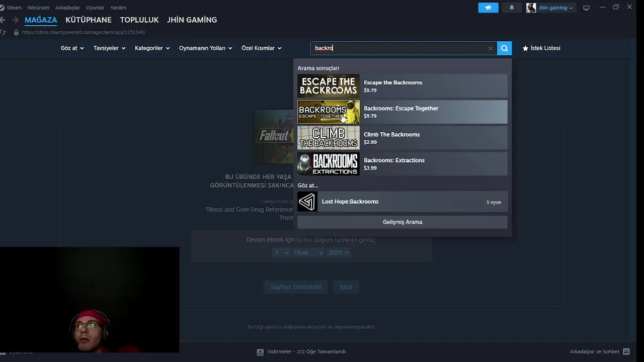Open the birth day dropdown

click(x=281, y=252)
